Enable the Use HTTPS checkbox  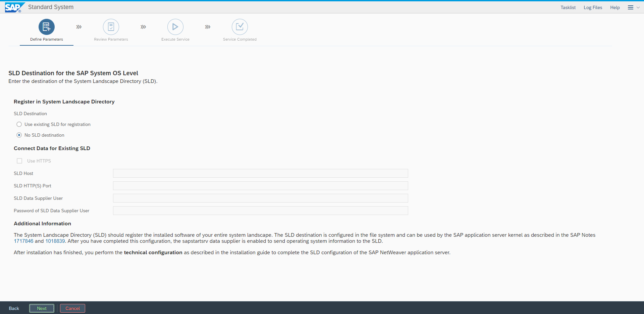click(x=19, y=161)
